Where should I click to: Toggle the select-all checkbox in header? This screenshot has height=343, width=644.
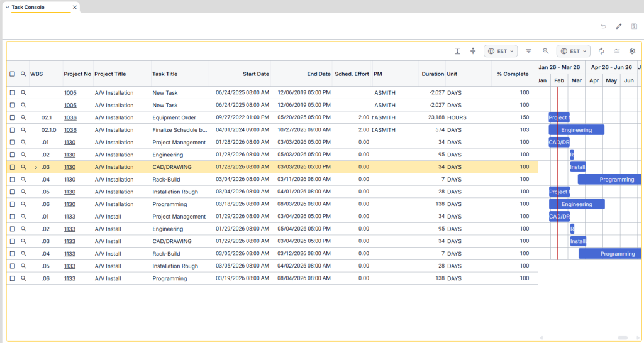tap(13, 73)
